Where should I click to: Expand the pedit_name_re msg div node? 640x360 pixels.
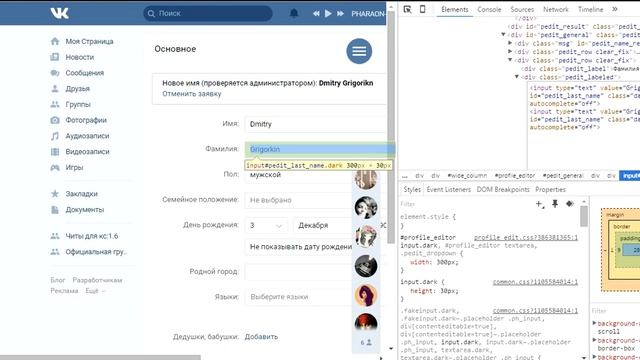(x=510, y=43)
